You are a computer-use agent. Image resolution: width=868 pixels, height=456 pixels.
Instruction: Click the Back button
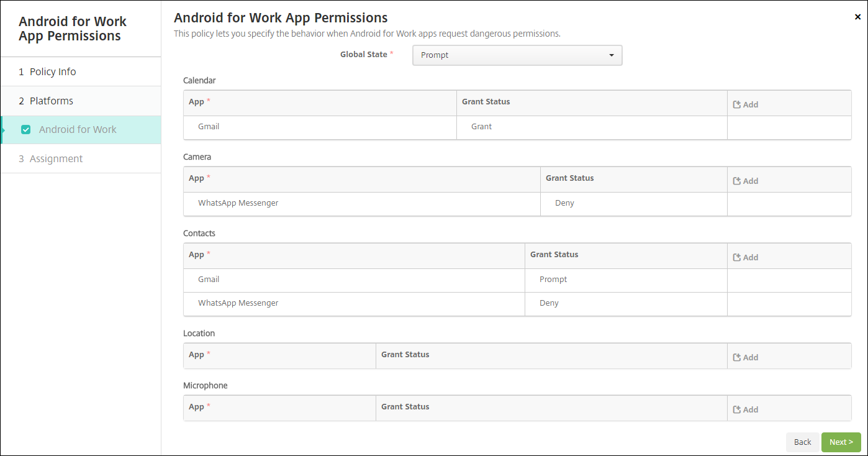802,442
